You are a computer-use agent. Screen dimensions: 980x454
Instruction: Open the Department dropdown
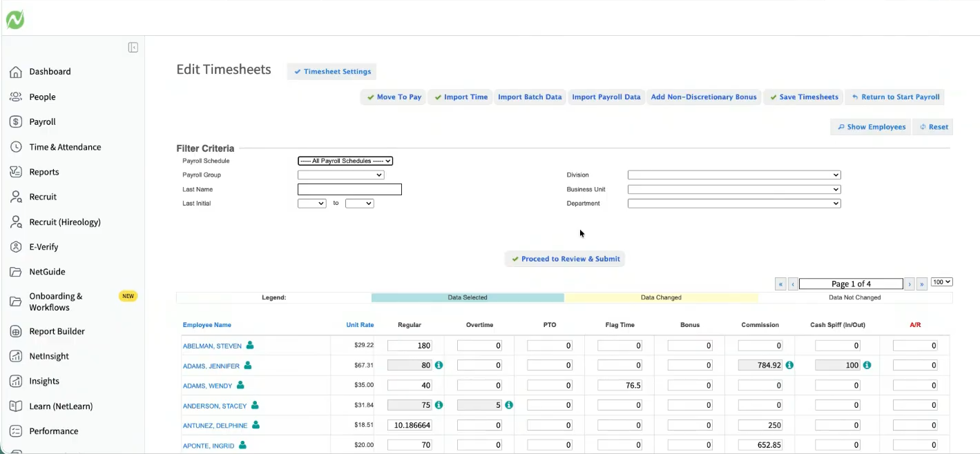pos(734,204)
